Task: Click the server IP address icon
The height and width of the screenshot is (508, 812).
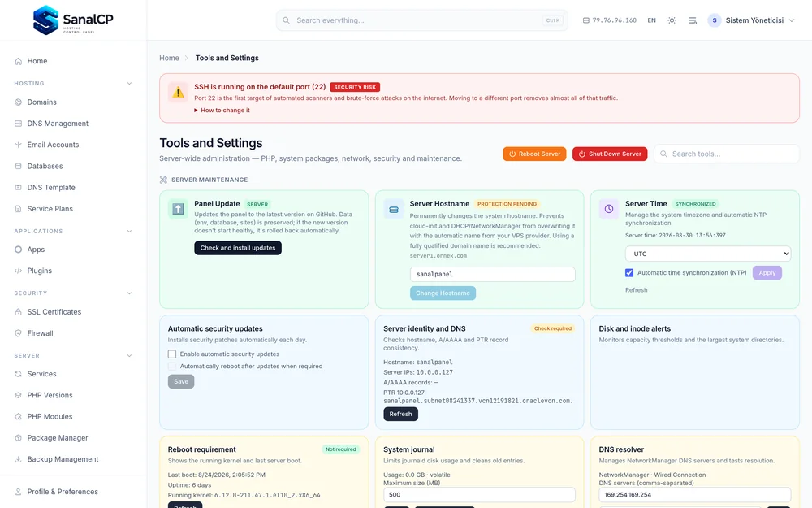Action: pos(585,20)
